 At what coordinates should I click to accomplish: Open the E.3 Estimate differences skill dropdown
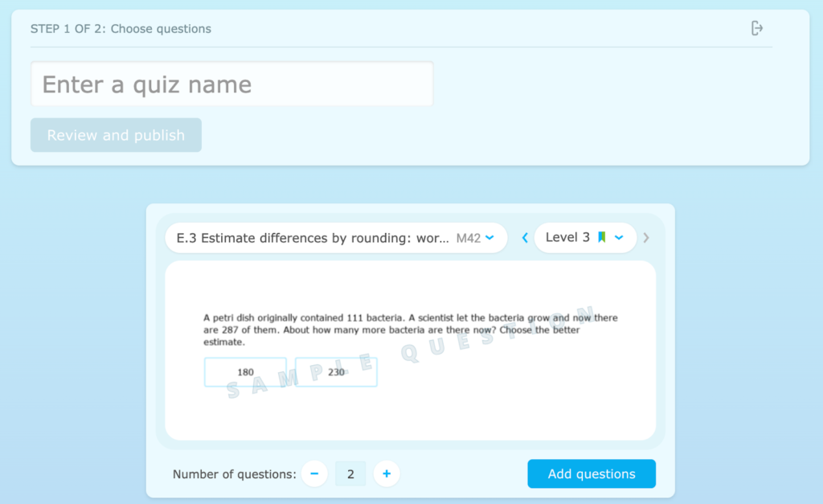pyautogui.click(x=313, y=238)
